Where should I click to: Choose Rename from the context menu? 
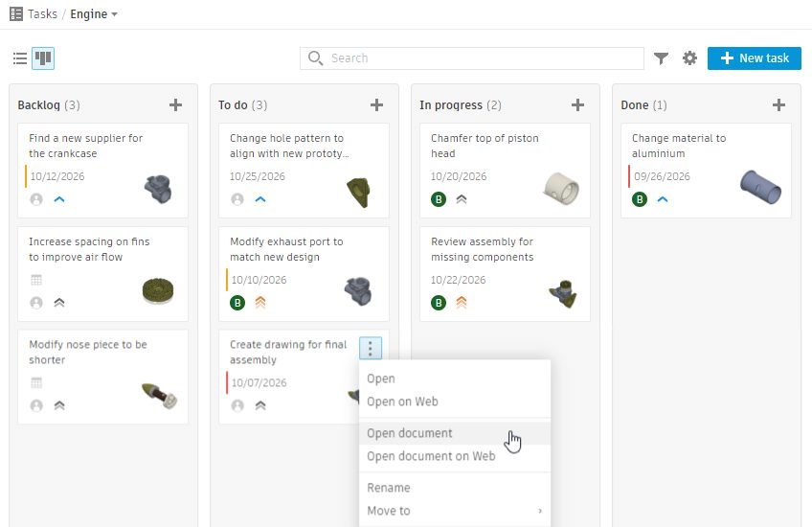point(455,488)
